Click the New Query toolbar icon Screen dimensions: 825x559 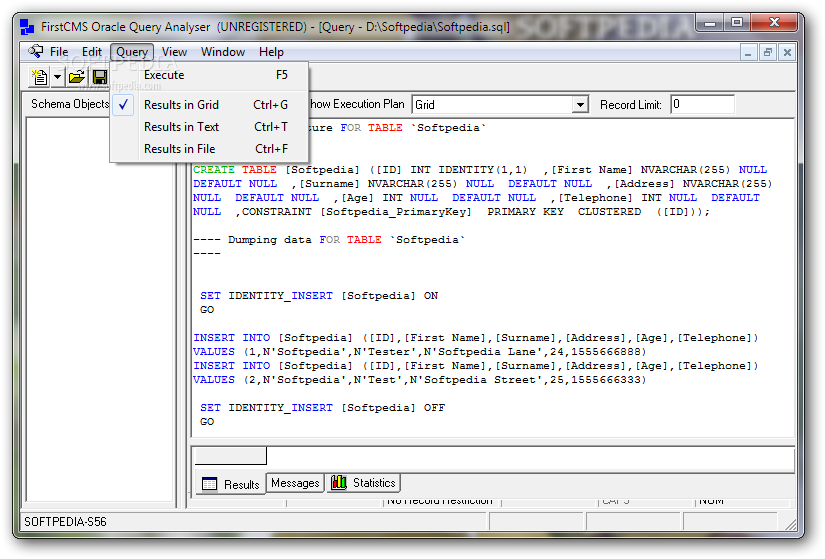pos(39,77)
